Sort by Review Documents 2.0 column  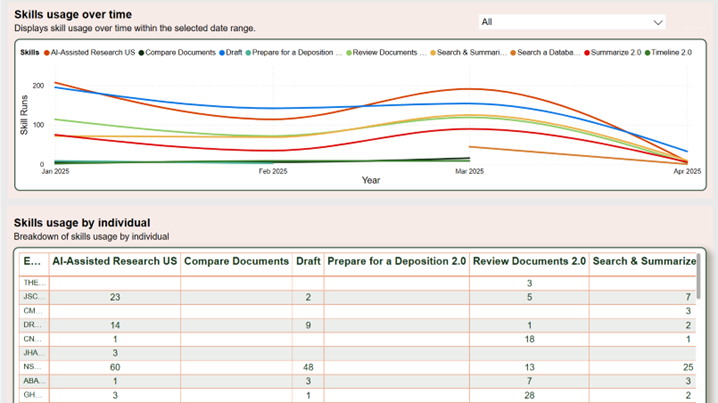[x=528, y=262]
